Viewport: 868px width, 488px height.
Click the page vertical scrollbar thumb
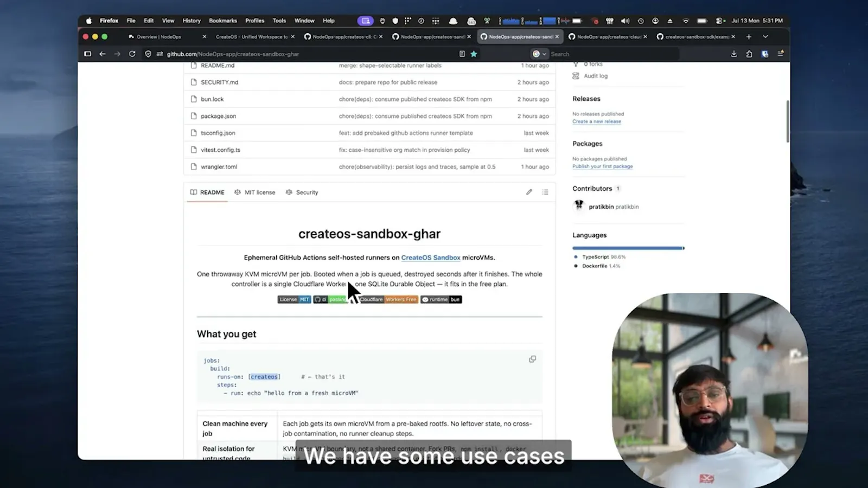coord(788,121)
